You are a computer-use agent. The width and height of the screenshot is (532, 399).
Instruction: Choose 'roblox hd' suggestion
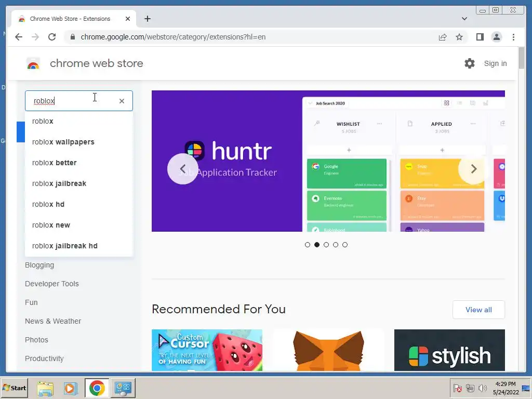point(79,204)
